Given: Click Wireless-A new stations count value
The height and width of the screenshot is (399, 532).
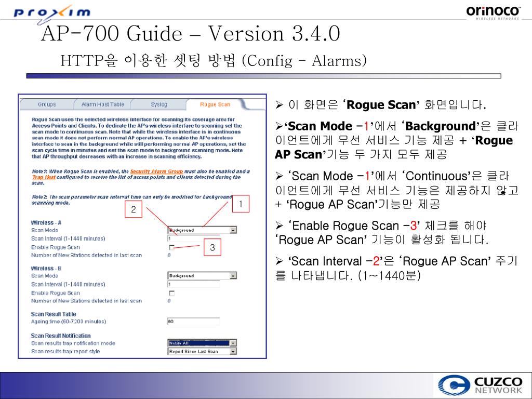Looking at the screenshot, I should click(x=169, y=255).
